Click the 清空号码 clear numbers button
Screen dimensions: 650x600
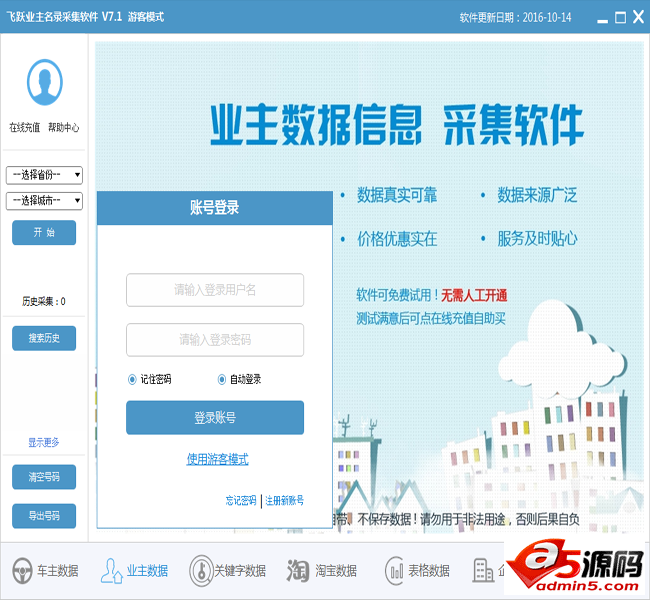click(x=44, y=477)
